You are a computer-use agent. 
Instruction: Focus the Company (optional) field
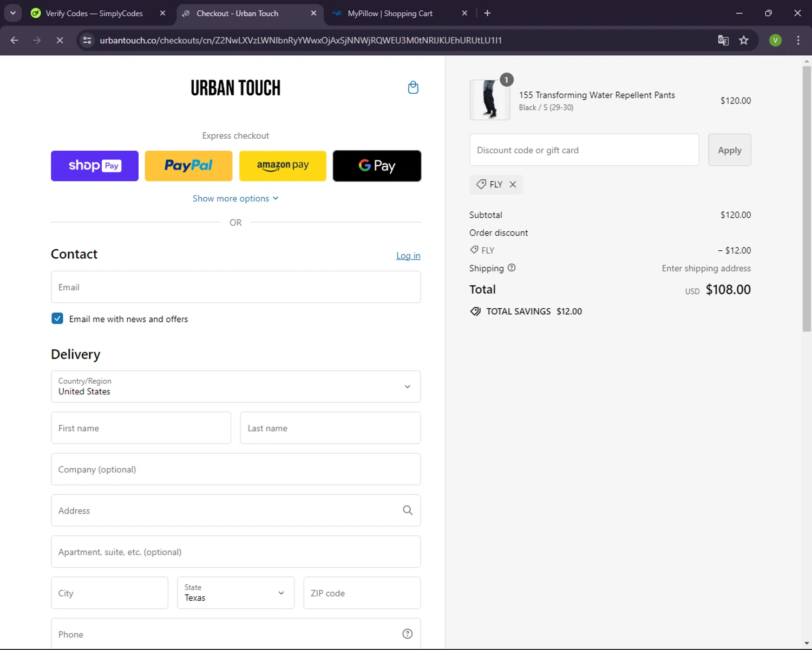pos(235,469)
